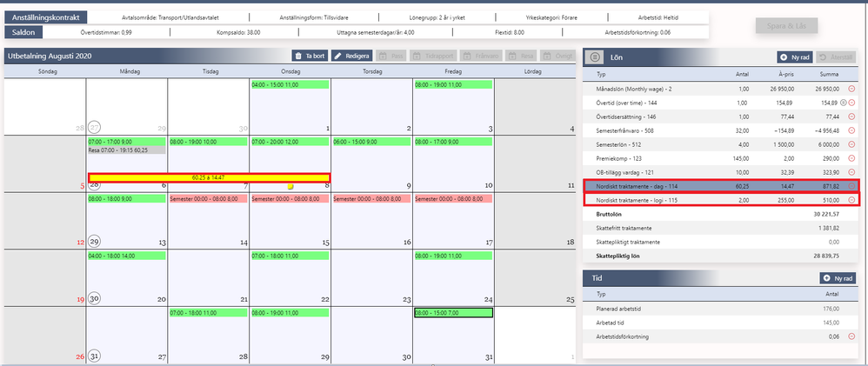Select Semester entry on Thursday 16
This screenshot has height=366, width=868.
(x=371, y=199)
